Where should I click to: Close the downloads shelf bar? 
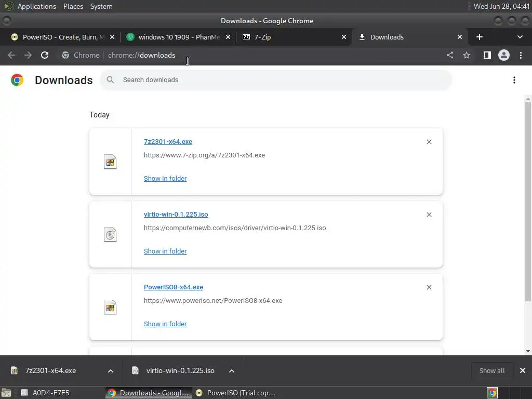point(523,370)
